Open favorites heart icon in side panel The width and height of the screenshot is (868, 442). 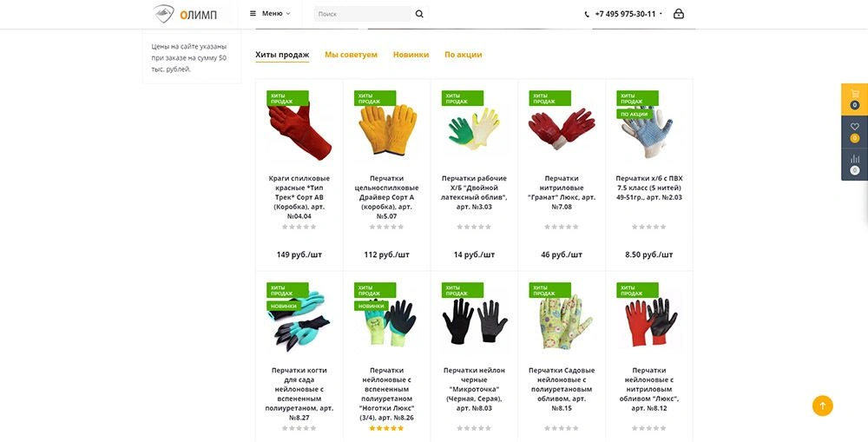[x=855, y=132]
